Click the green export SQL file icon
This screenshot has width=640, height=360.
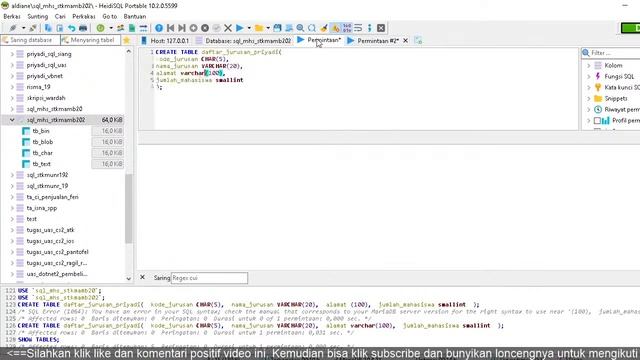(x=132, y=28)
